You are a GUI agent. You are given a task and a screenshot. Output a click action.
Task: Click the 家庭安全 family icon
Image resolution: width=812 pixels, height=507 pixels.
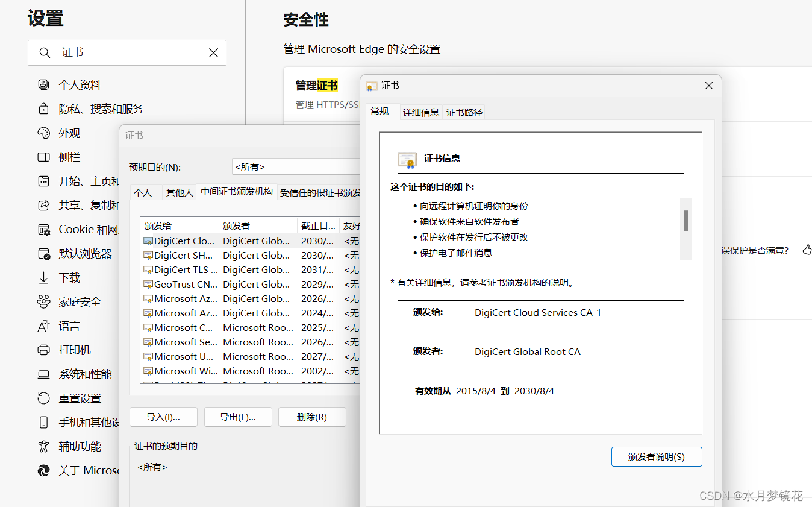43,302
